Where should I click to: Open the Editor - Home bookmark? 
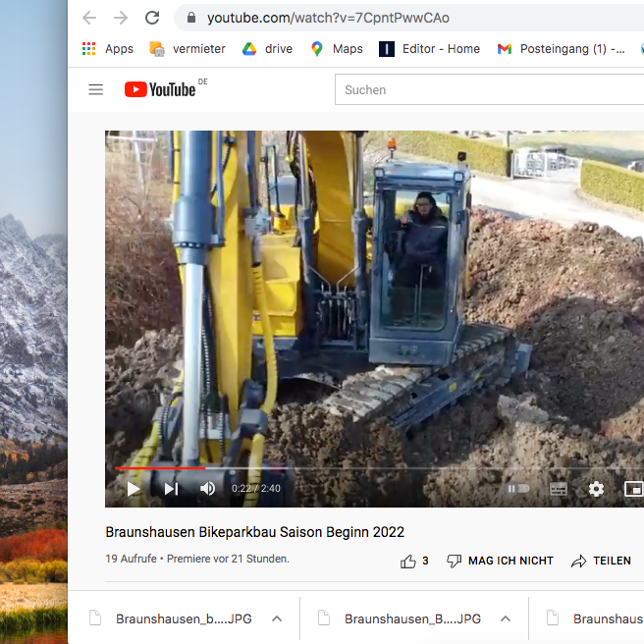(x=429, y=49)
